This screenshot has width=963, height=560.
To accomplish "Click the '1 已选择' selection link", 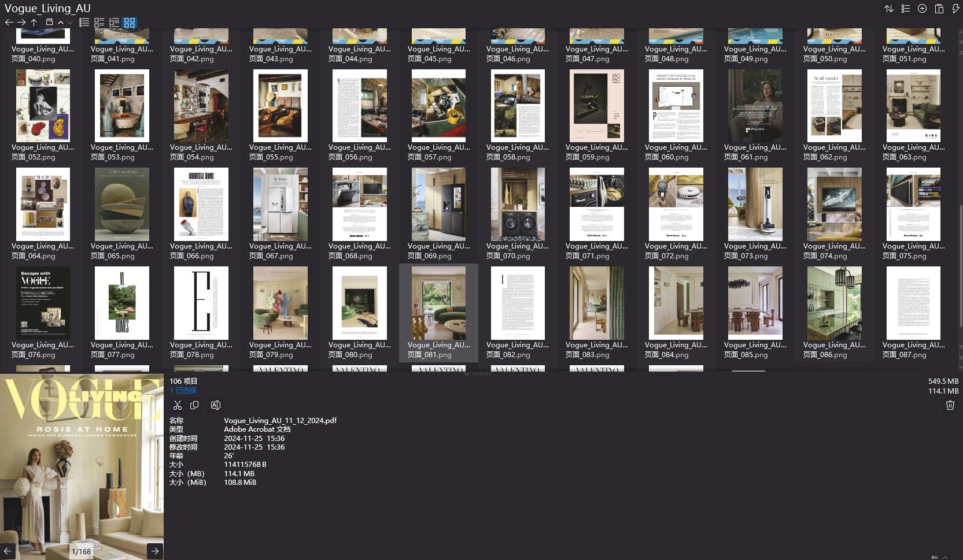I will (183, 391).
